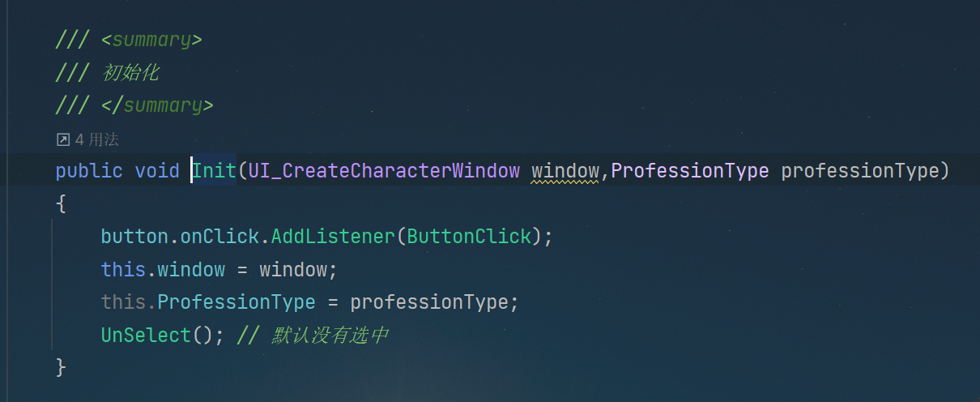Click onClick in the button statement

219,237
